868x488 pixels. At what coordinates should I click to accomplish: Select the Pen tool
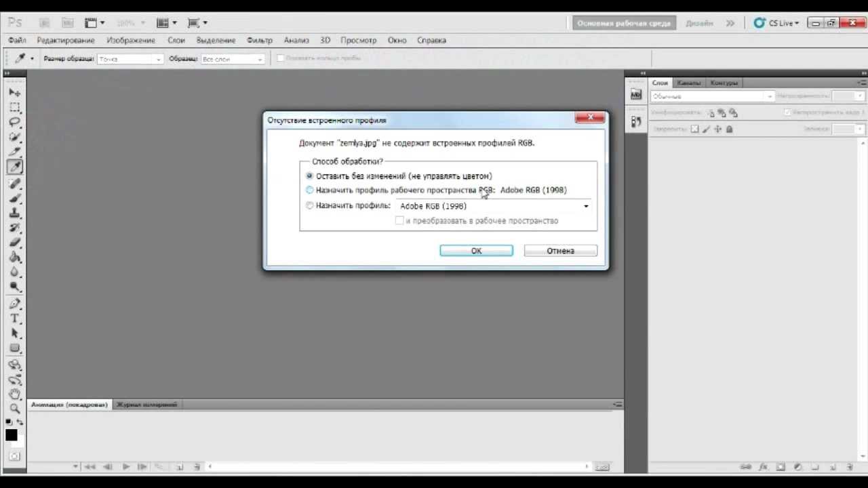tap(14, 304)
